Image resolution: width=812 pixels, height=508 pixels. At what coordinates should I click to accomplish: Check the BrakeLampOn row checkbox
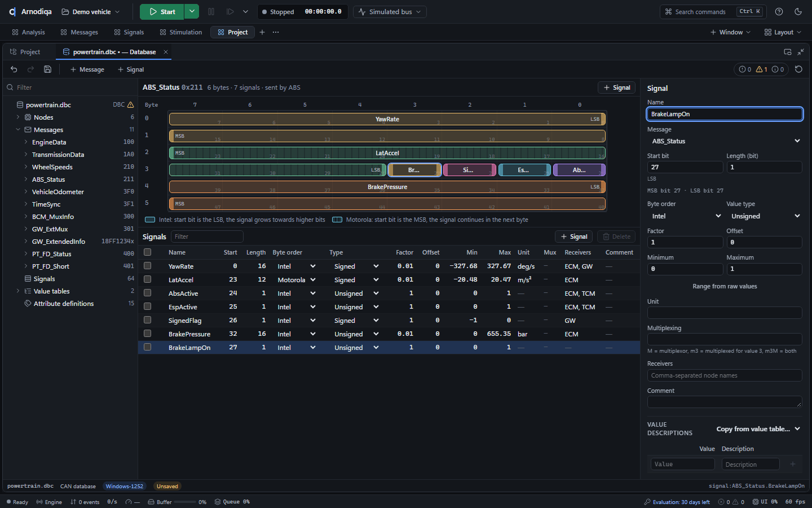pos(148,347)
